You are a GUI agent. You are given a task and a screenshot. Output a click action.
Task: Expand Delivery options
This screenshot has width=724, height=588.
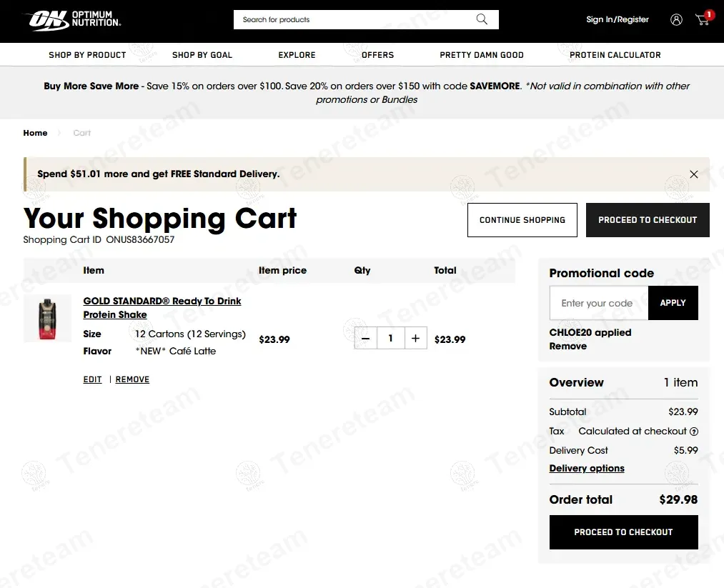587,469
